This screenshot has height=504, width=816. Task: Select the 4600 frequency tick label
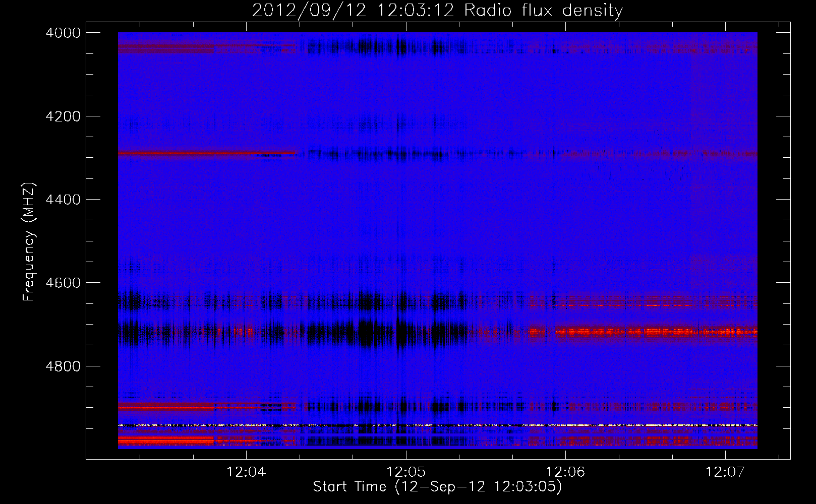(63, 283)
